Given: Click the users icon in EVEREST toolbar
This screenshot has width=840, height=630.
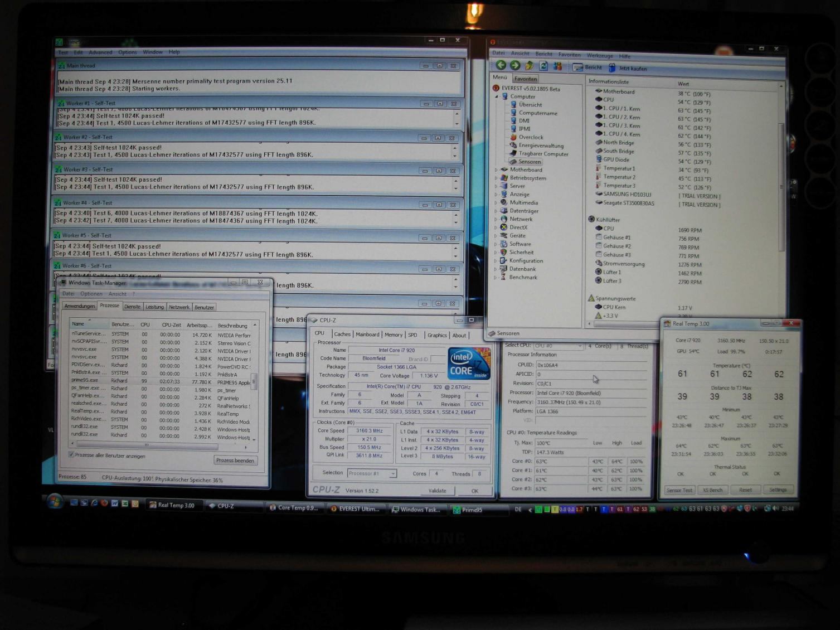Looking at the screenshot, I should 557,66.
